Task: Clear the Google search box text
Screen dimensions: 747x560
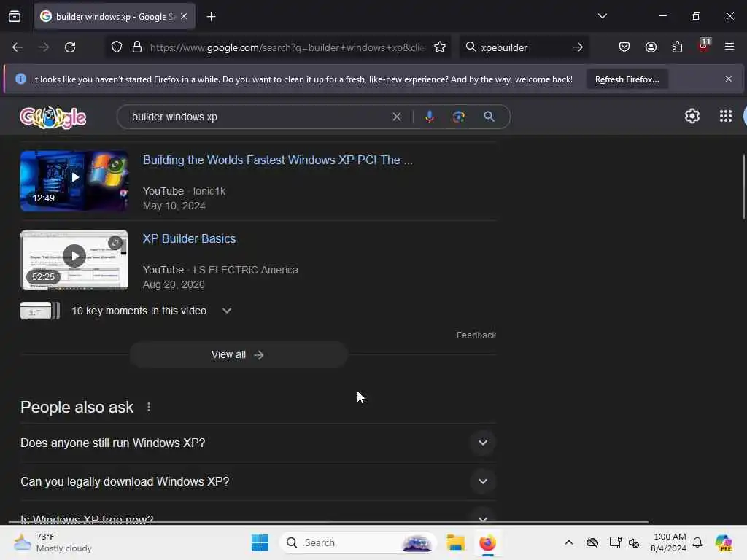Action: (x=396, y=117)
